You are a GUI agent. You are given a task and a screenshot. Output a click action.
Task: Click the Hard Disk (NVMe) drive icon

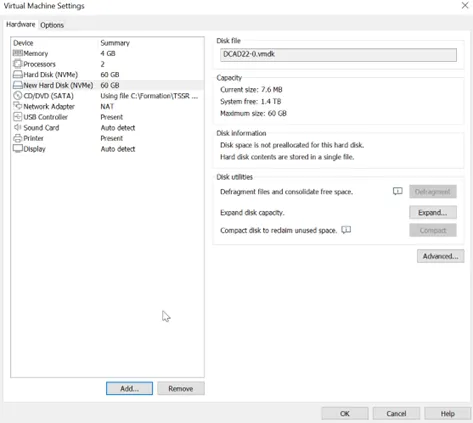pos(18,74)
